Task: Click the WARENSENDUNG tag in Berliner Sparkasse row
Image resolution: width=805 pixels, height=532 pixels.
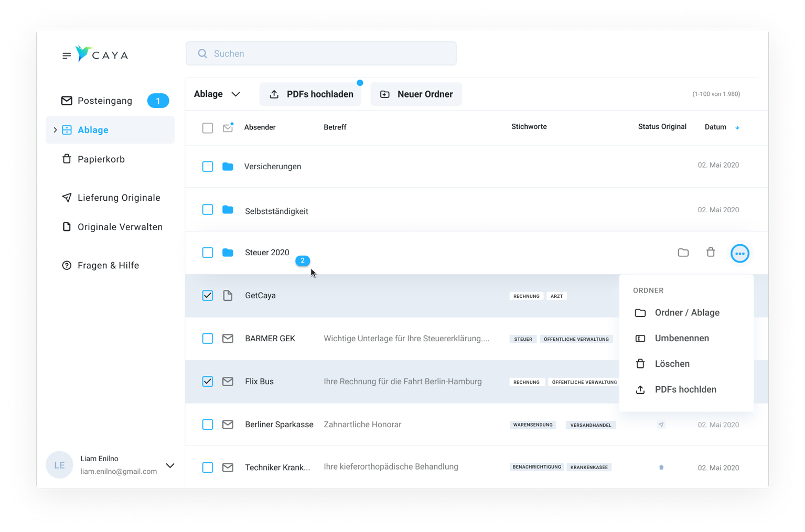Action: click(533, 425)
